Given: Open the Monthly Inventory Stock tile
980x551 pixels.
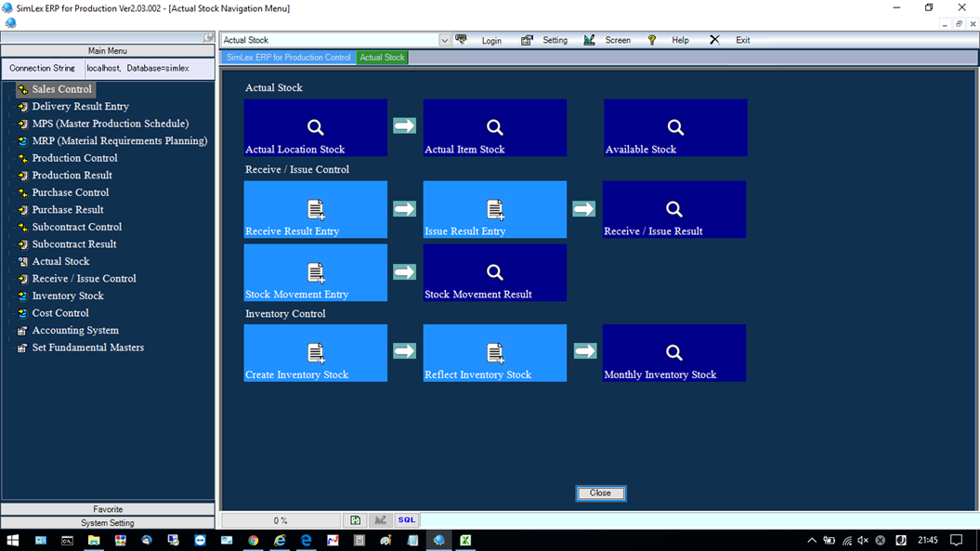Looking at the screenshot, I should (x=674, y=353).
